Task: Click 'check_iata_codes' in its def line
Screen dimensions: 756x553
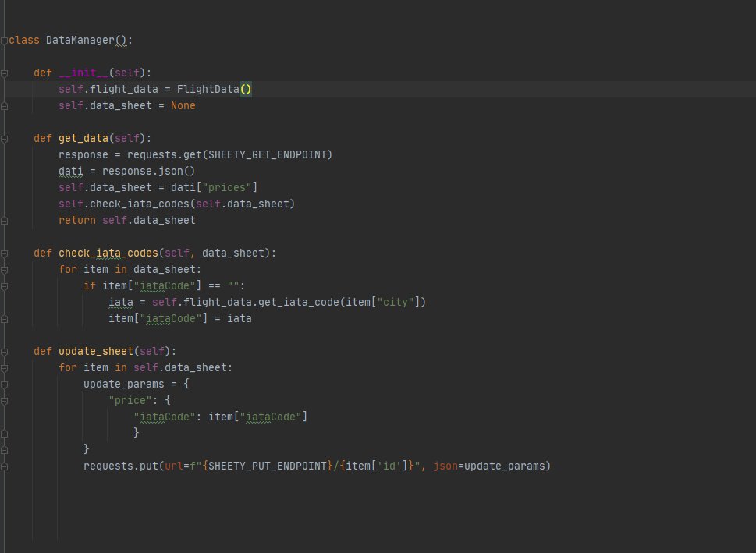Action: tap(108, 253)
